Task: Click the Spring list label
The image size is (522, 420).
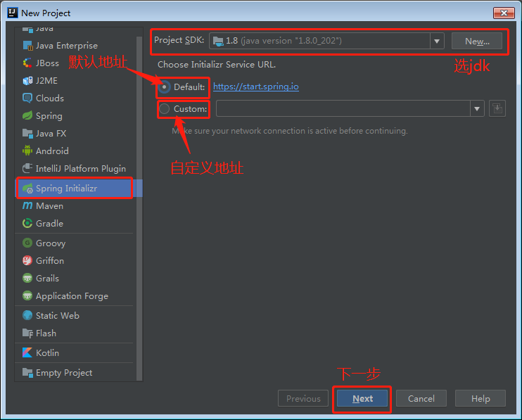Action: [49, 116]
